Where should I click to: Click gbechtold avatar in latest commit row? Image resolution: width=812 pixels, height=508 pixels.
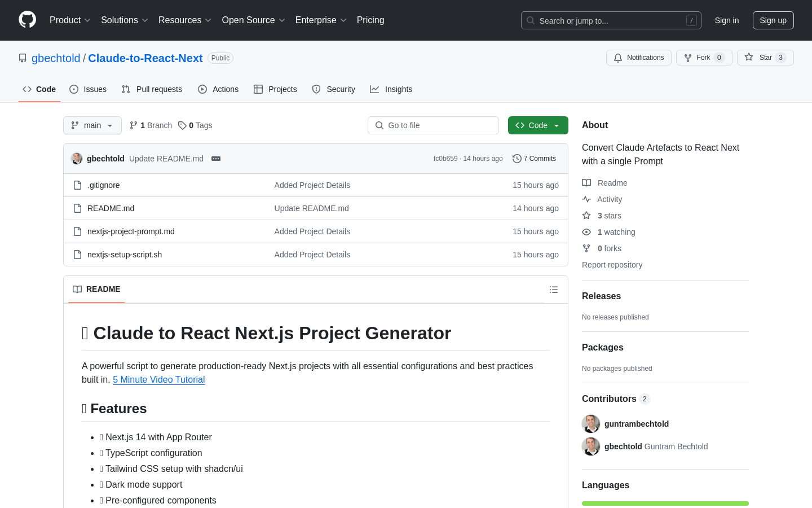(x=77, y=159)
